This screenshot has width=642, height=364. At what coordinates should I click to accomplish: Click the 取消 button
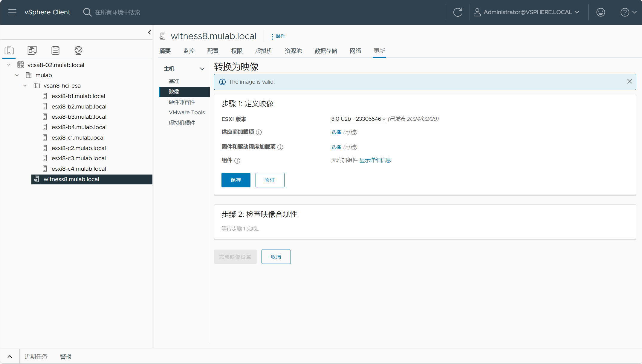point(276,257)
